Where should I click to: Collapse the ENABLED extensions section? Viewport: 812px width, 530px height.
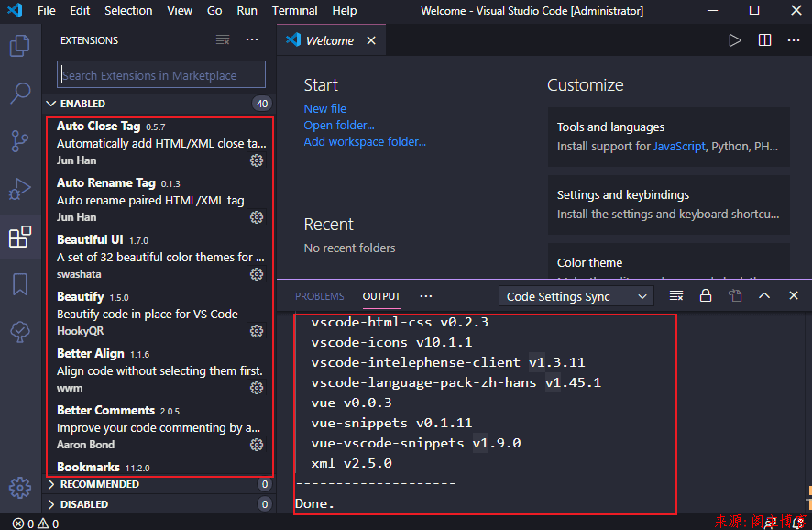click(159, 104)
